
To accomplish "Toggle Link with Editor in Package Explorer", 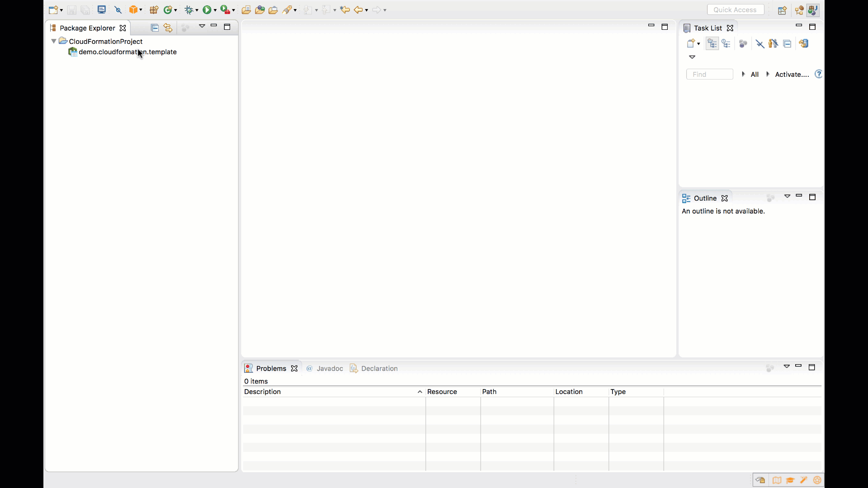I will [168, 28].
